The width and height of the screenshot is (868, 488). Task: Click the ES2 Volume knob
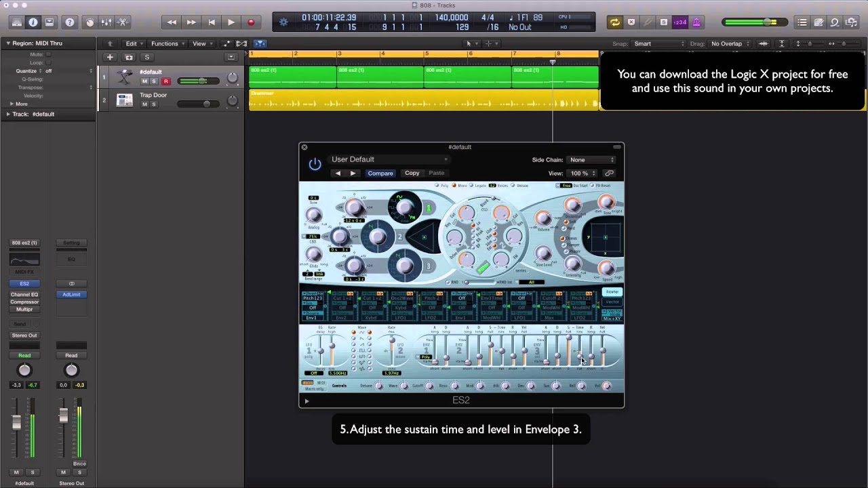click(542, 218)
